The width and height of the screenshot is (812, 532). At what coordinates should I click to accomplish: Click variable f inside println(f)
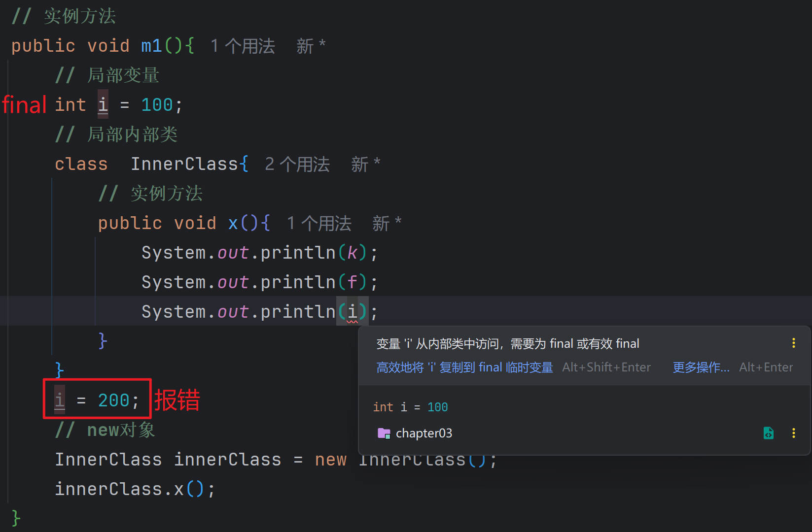coord(352,282)
